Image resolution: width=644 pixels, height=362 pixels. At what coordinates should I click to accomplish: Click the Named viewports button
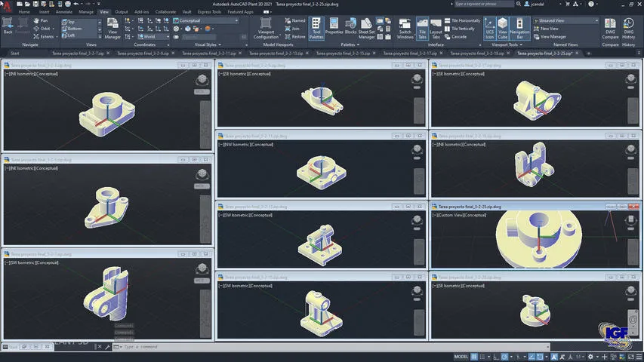[x=295, y=20]
